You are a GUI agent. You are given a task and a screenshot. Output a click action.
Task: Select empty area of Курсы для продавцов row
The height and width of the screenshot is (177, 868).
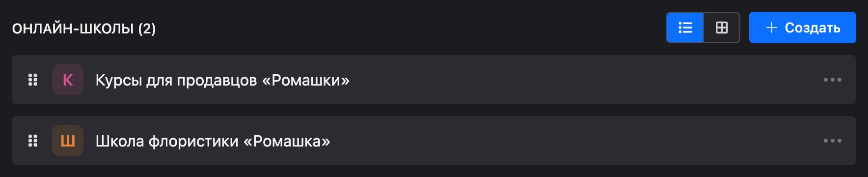coord(584,80)
